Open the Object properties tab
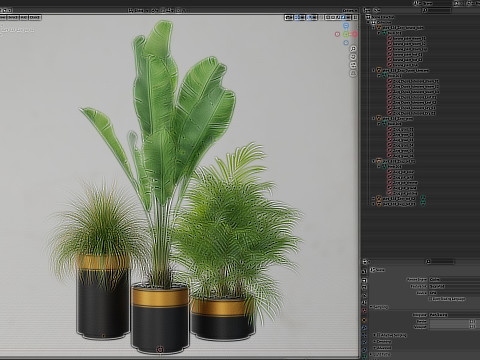Image resolution: width=480 pixels, height=360 pixels. click(x=364, y=320)
